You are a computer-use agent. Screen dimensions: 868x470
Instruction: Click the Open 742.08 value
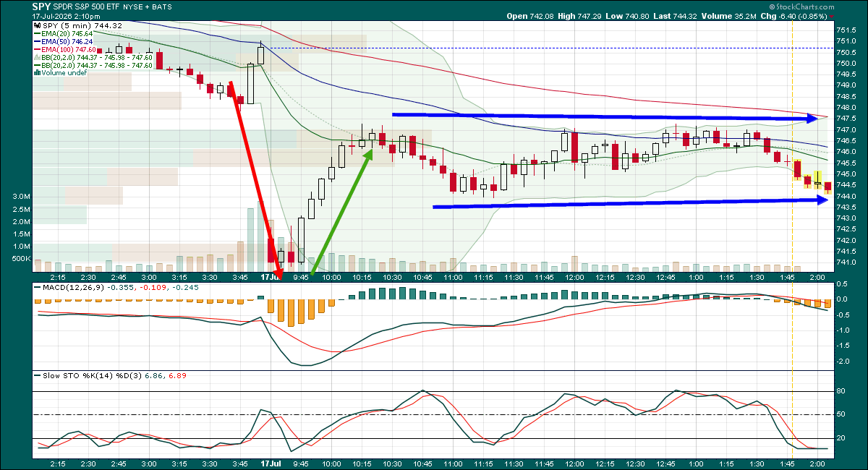coord(529,16)
